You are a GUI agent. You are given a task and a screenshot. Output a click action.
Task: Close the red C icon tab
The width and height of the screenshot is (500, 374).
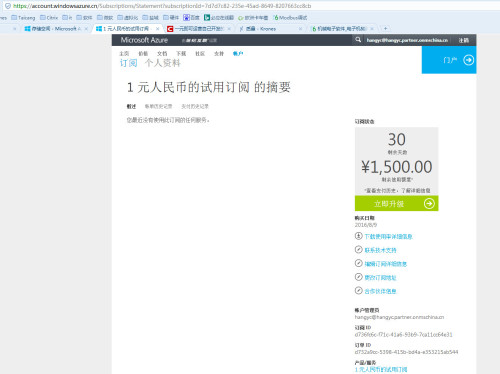229,29
